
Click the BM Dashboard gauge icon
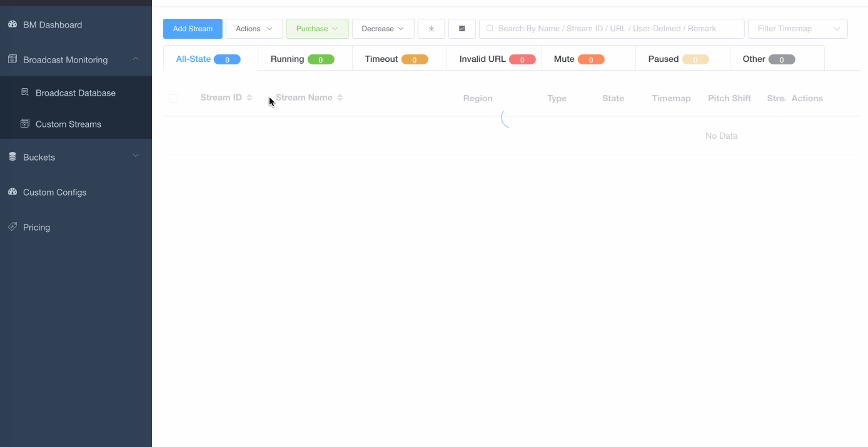(x=13, y=24)
